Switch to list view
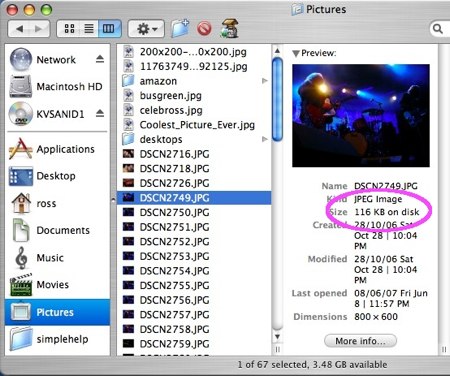This screenshot has height=376, width=450. pyautogui.click(x=89, y=29)
